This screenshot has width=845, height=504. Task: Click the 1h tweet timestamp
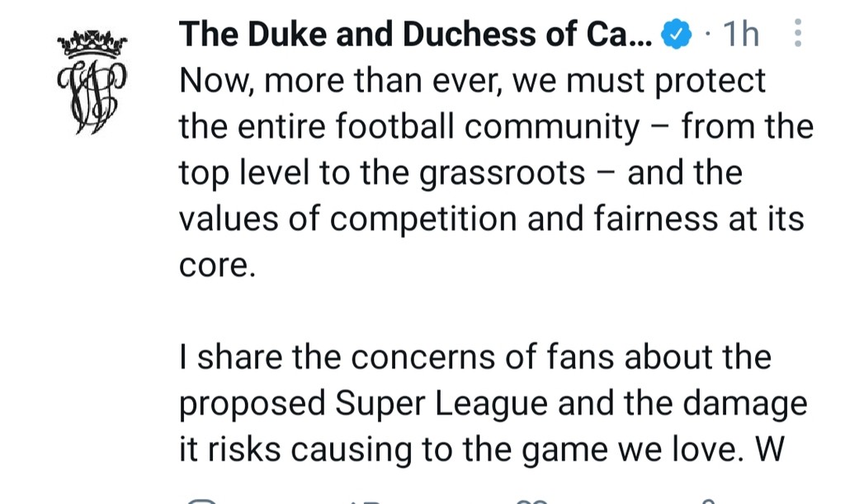(x=740, y=35)
